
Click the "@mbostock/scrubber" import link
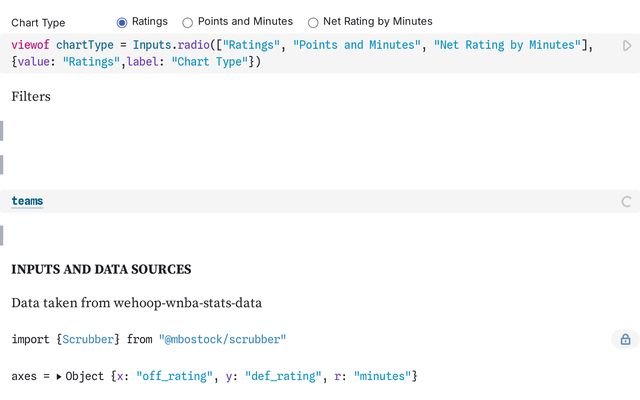(x=222, y=339)
